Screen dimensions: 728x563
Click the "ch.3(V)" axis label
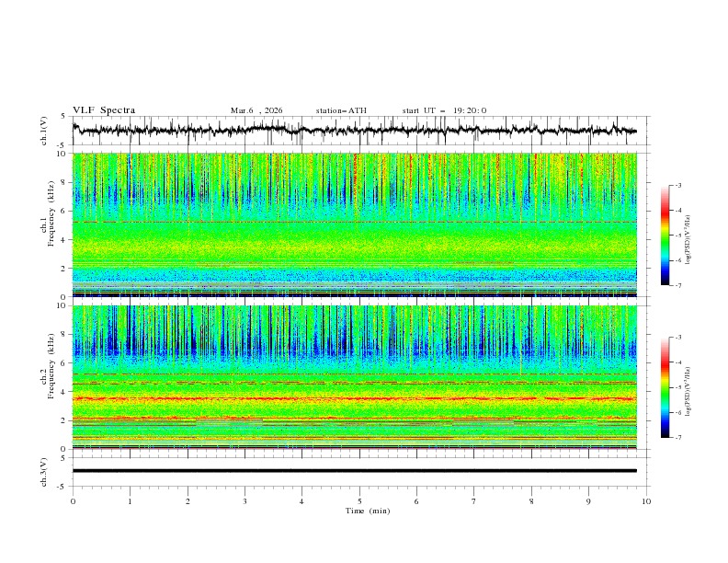click(x=43, y=472)
